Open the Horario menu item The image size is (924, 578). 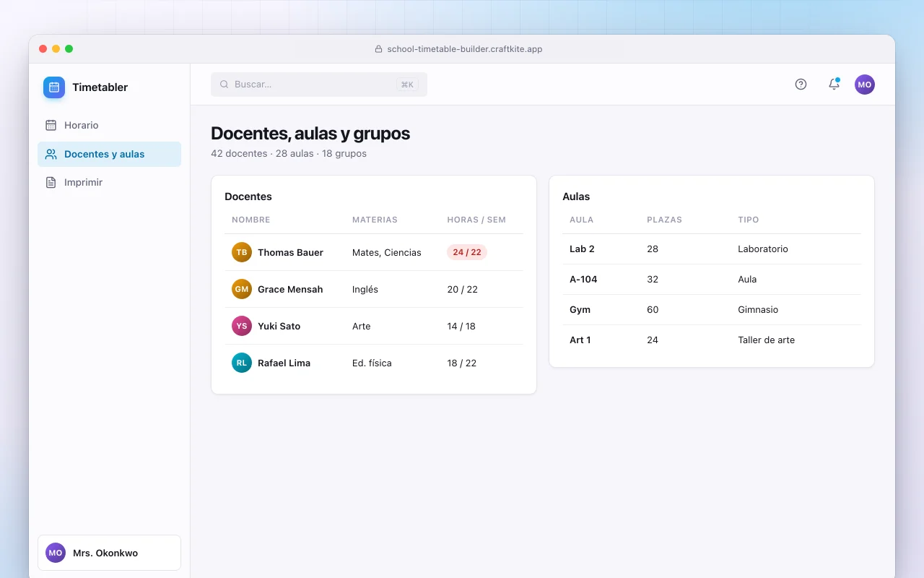coord(109,125)
